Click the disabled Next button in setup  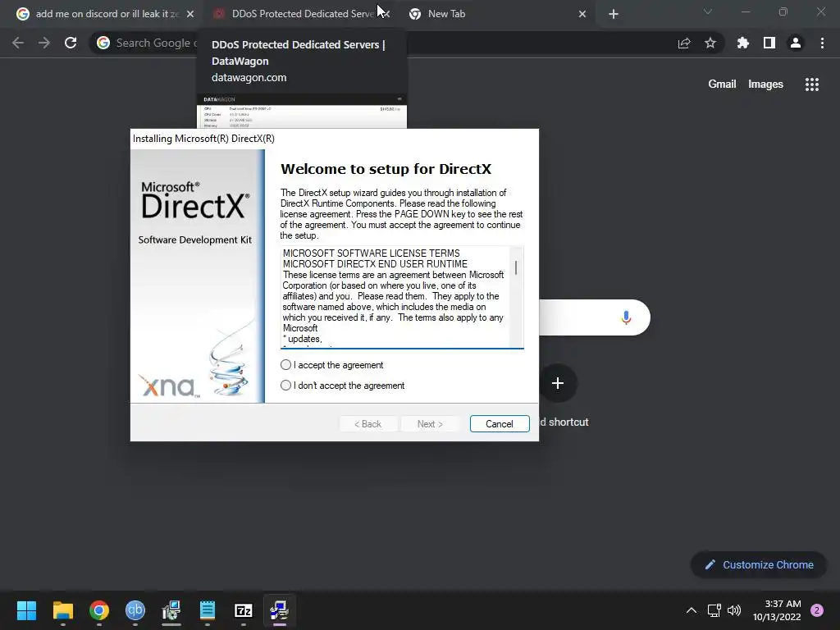[430, 424]
